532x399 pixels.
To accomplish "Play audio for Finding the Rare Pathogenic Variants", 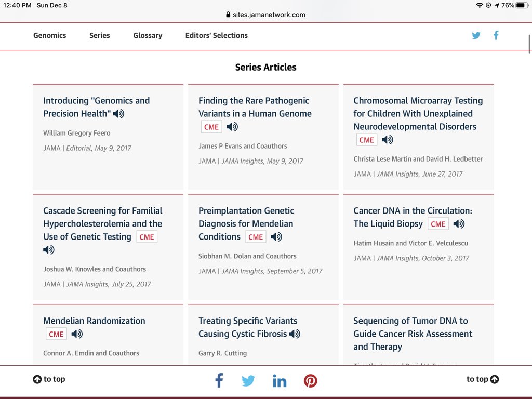I will click(232, 127).
